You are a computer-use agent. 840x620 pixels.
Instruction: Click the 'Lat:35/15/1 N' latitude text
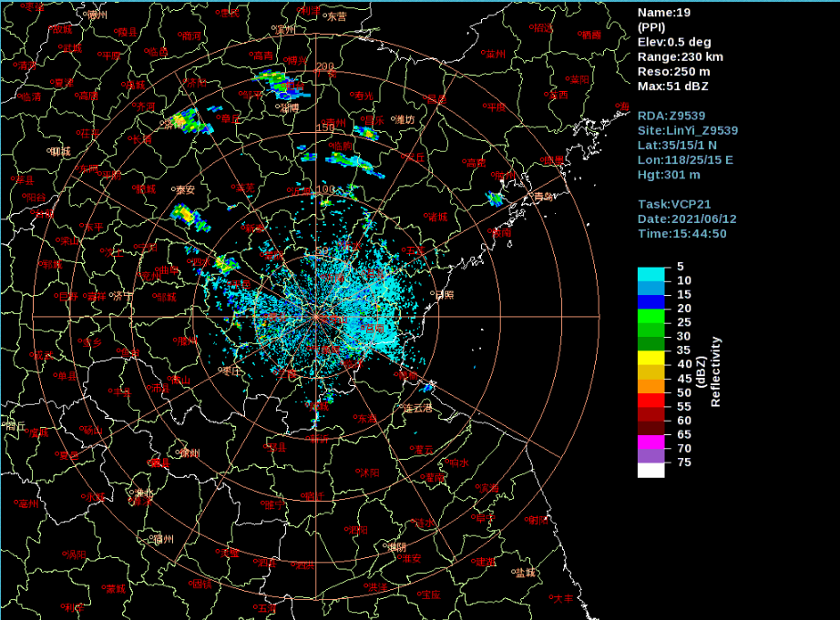pos(677,145)
